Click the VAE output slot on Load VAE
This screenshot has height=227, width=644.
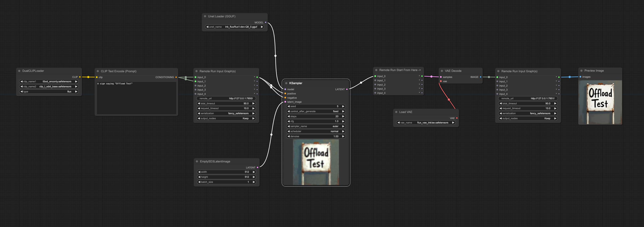457,118
